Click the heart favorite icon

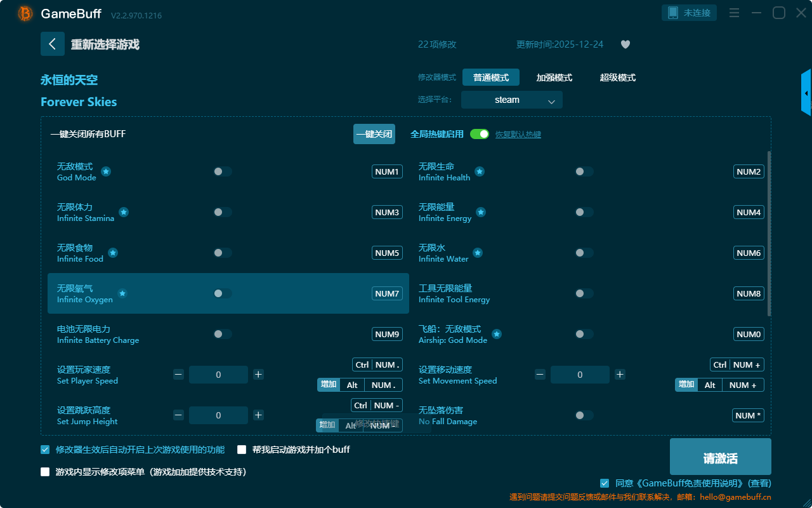tap(625, 44)
